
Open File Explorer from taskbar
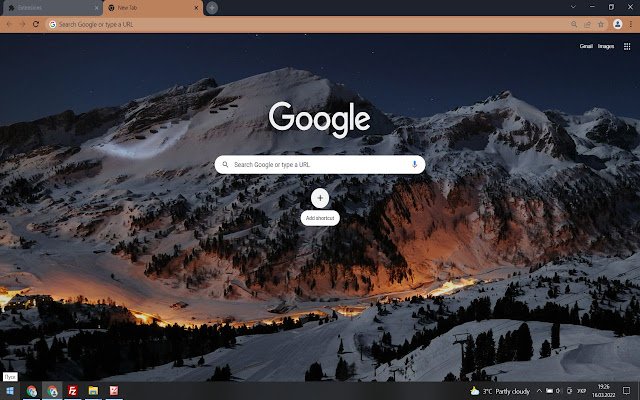point(93,391)
